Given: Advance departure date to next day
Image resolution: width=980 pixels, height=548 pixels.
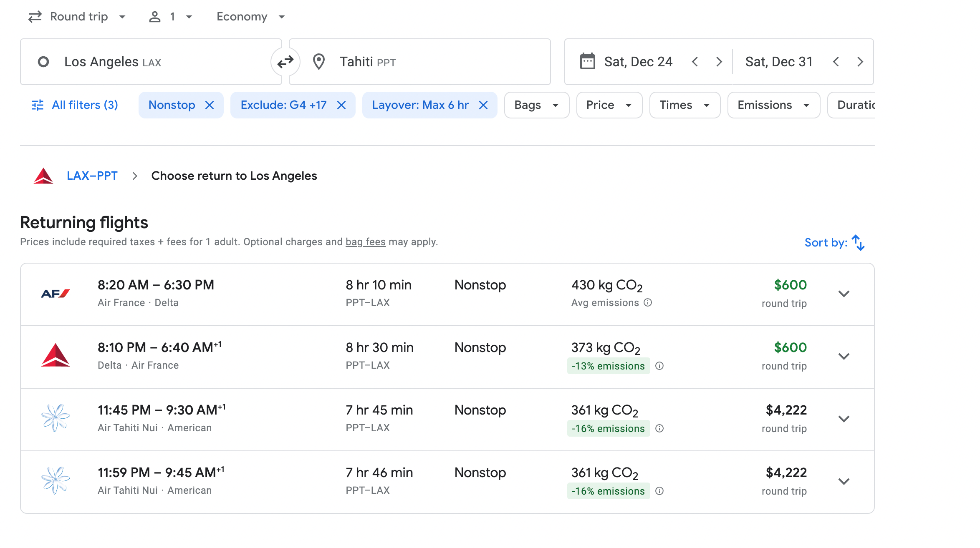Looking at the screenshot, I should point(719,62).
